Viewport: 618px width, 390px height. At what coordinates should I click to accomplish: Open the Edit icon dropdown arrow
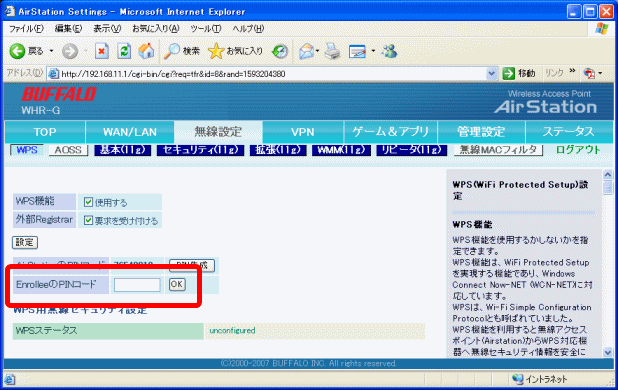(373, 51)
